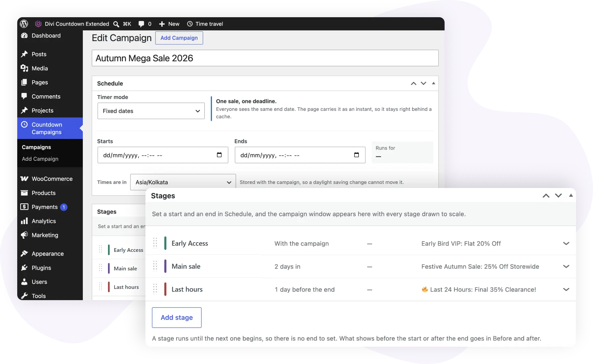This screenshot has height=364, width=593.
Task: Click the Campaigns submenu item
Action: click(36, 147)
